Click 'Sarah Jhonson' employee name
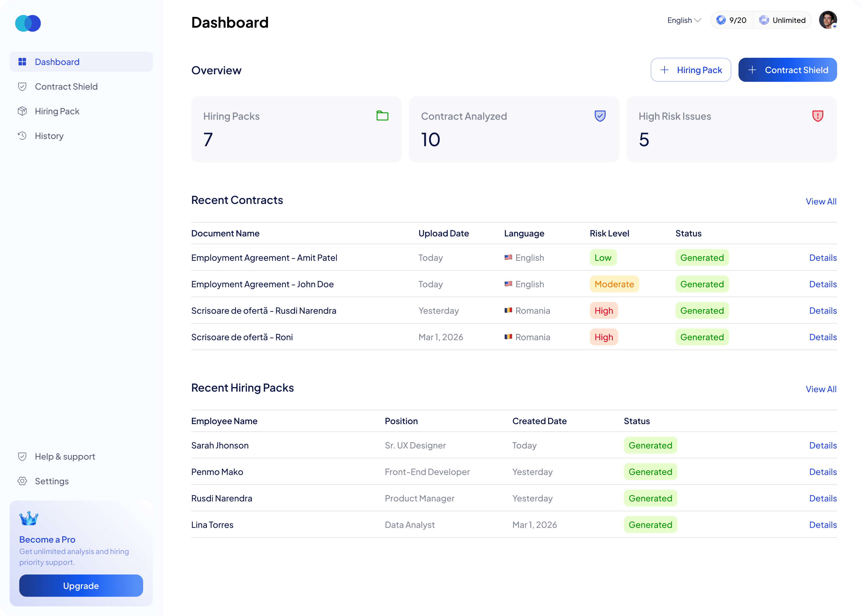This screenshot has height=616, width=866. (x=220, y=445)
